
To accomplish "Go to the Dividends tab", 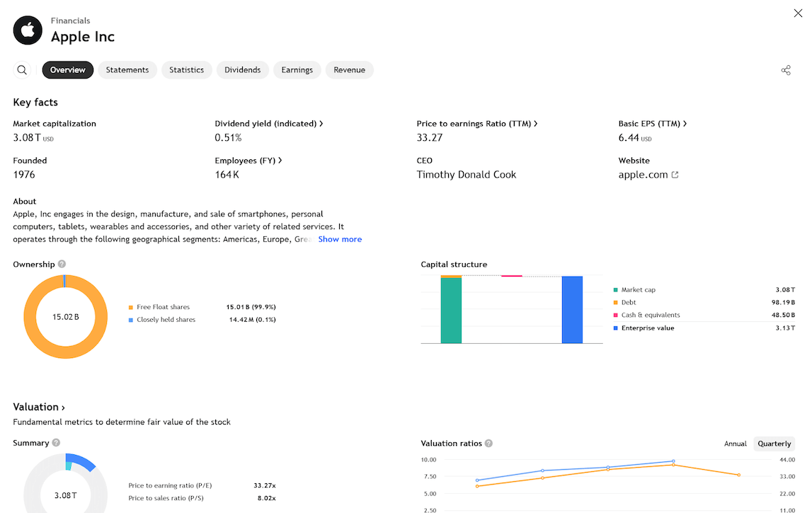I will pos(242,70).
